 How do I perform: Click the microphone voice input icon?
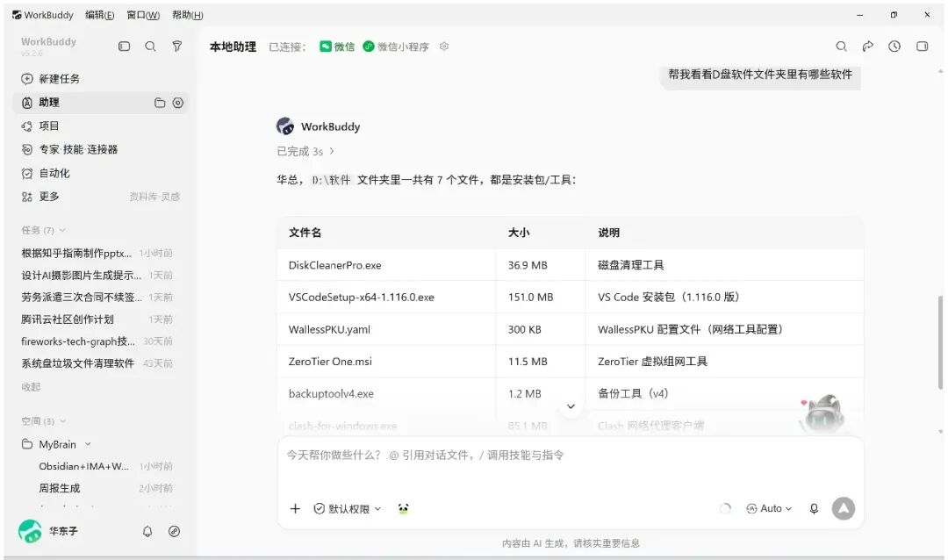click(x=814, y=508)
